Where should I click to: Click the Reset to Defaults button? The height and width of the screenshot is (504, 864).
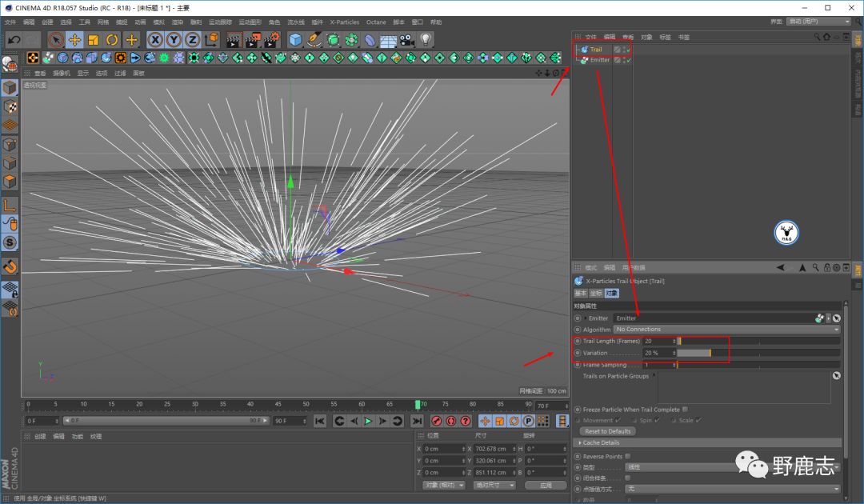coord(608,431)
